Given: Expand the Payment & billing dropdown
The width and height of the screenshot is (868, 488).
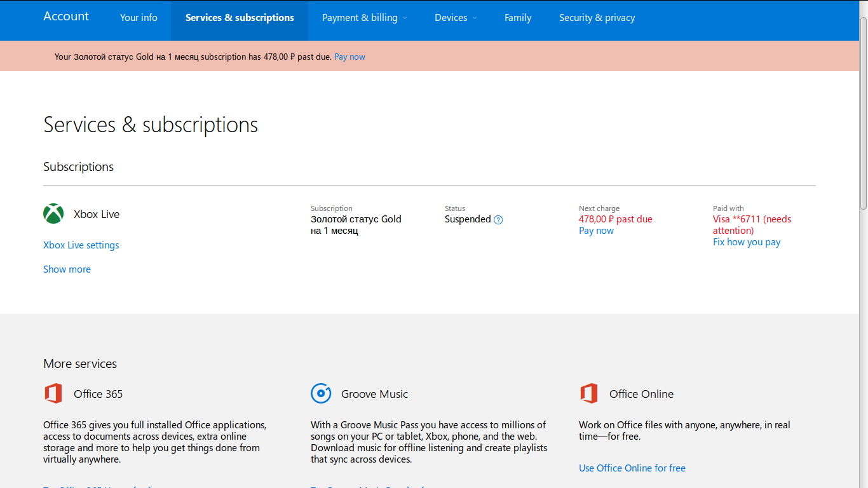Looking at the screenshot, I should 365,18.
